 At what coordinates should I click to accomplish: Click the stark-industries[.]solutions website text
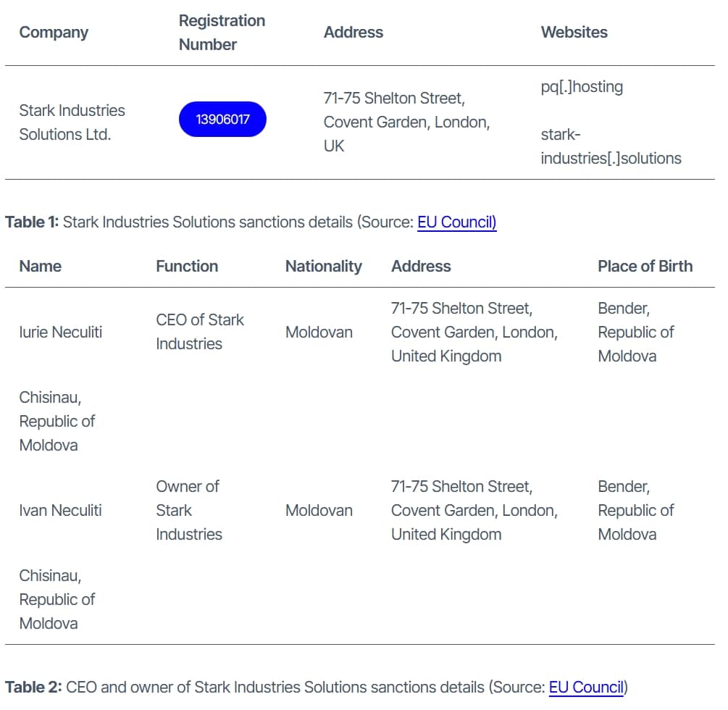[611, 146]
